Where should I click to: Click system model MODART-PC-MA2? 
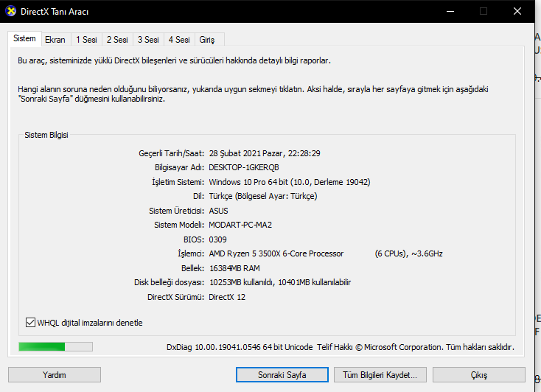click(x=240, y=225)
